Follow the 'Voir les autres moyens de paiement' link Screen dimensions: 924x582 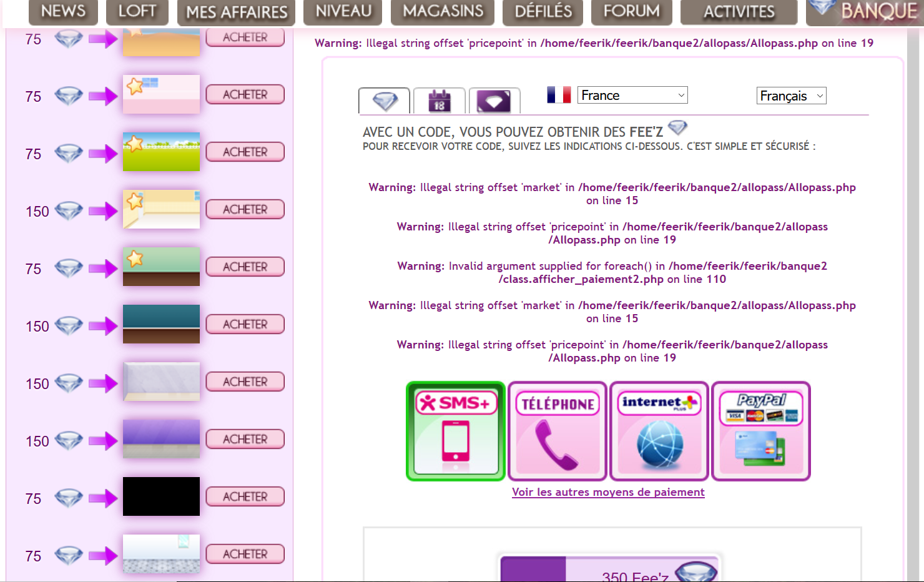coord(608,492)
